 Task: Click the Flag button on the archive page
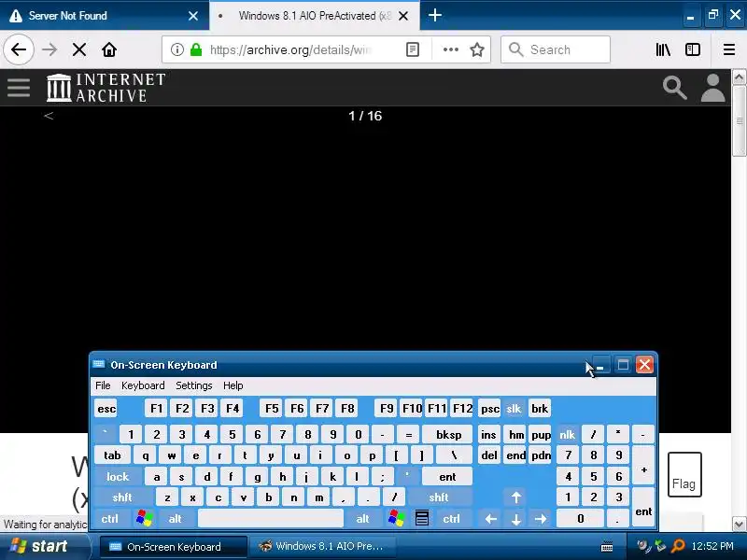pos(684,475)
